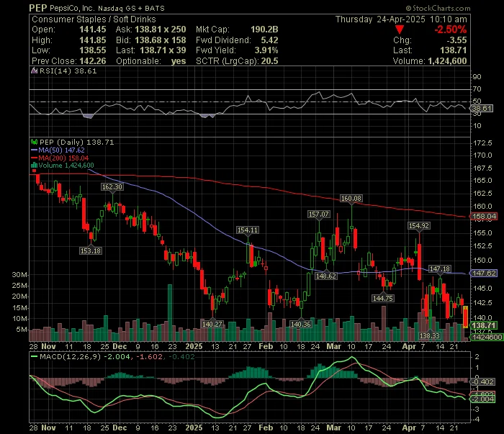Click the Fwd Dividend value 5.42

(269, 40)
